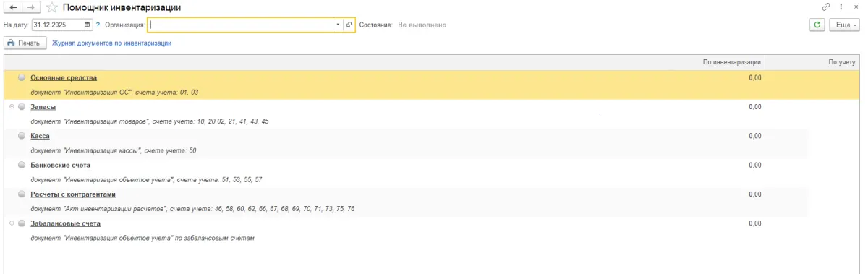Image resolution: width=868 pixels, height=274 pixels.
Task: Click the Инвентаризация ОС document description line
Action: 114,93
